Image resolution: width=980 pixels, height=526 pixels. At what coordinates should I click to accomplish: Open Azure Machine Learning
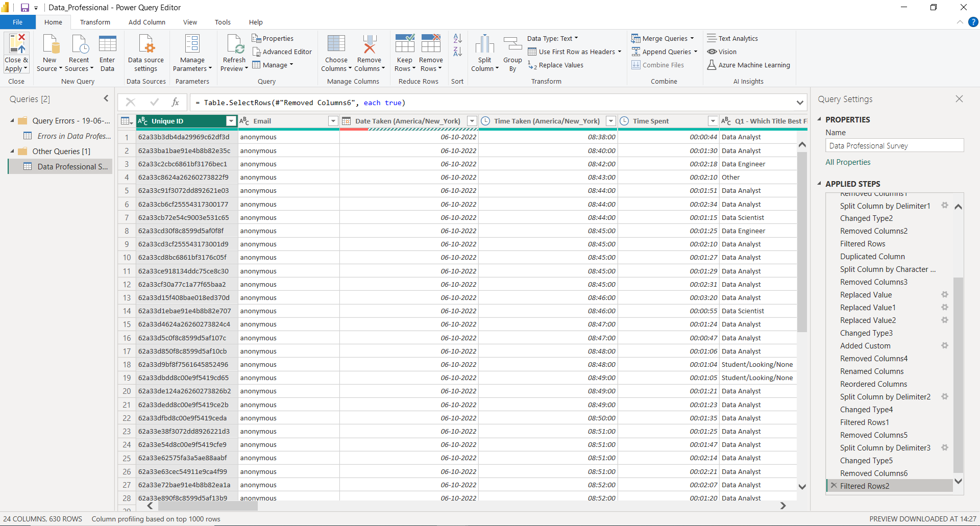point(748,65)
